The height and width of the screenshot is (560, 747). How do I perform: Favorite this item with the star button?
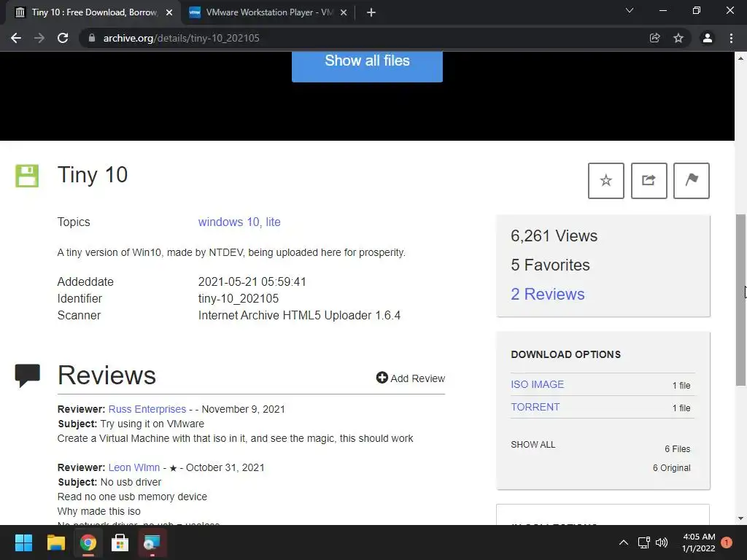coord(606,181)
